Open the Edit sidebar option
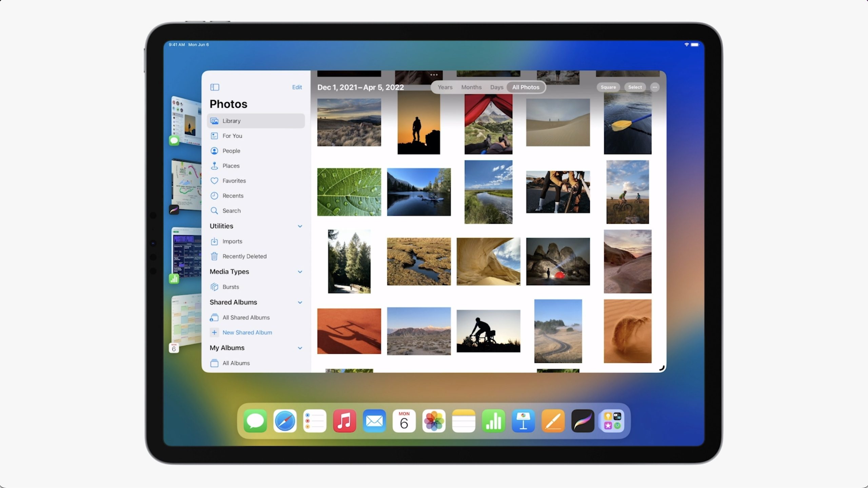Screen dimensions: 868x488 click(x=297, y=87)
